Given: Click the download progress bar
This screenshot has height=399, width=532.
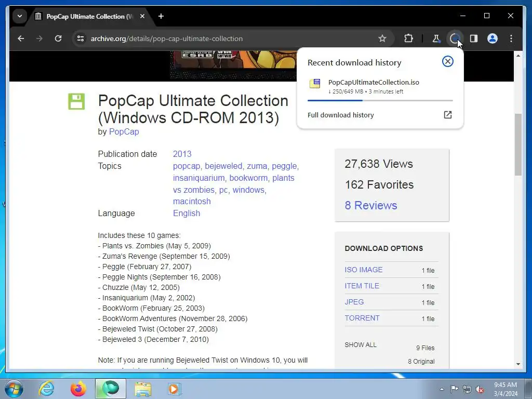Looking at the screenshot, I should [x=380, y=100].
